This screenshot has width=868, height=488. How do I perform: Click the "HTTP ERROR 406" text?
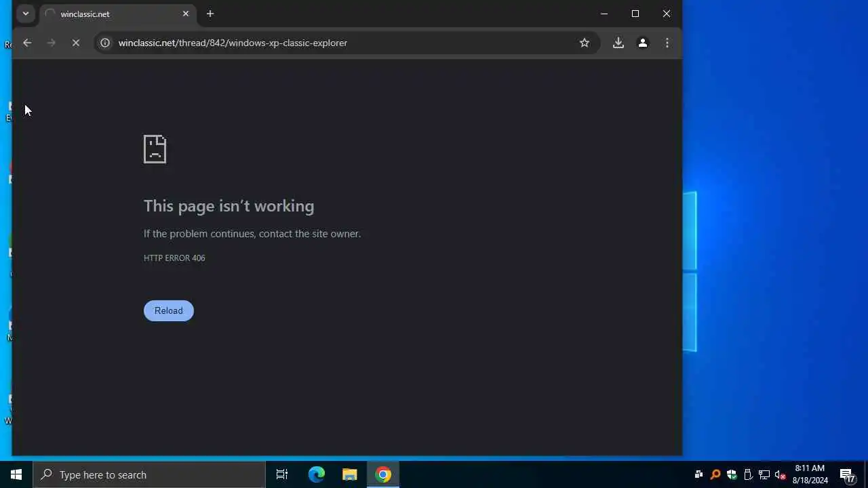point(174,258)
